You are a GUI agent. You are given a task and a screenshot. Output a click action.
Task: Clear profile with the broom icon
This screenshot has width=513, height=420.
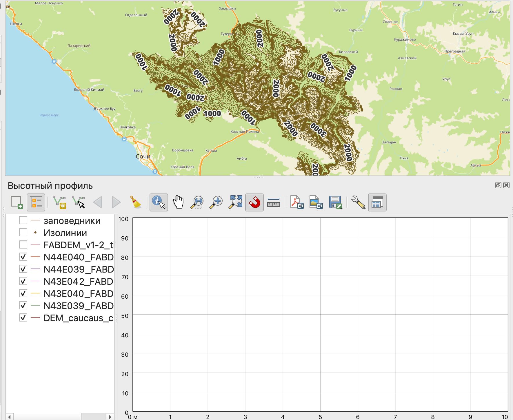click(136, 202)
